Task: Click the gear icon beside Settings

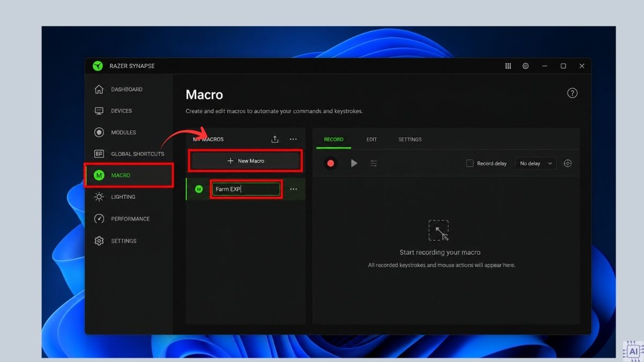Action: tap(99, 241)
